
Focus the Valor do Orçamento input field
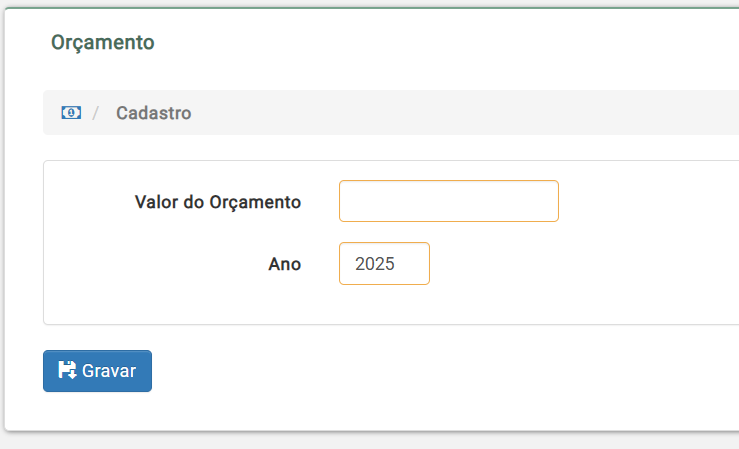pos(449,201)
